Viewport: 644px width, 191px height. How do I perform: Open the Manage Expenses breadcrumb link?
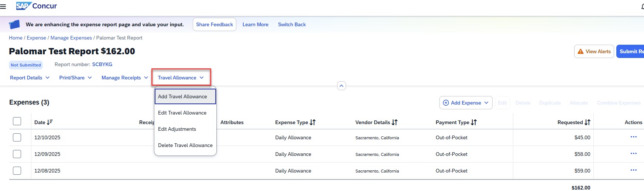click(71, 38)
